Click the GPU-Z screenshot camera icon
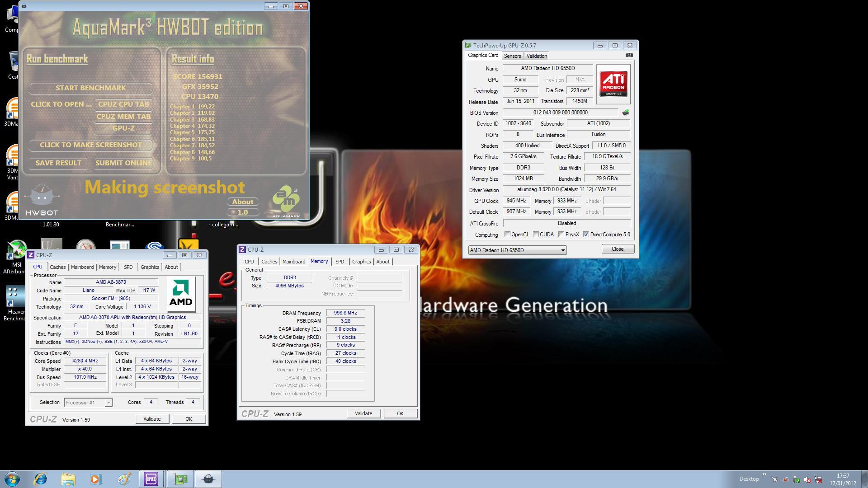 [629, 55]
